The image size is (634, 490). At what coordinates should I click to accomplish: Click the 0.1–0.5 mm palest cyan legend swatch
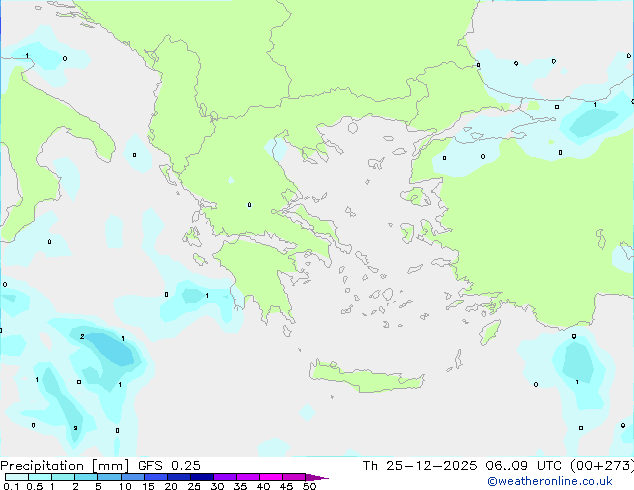17,477
